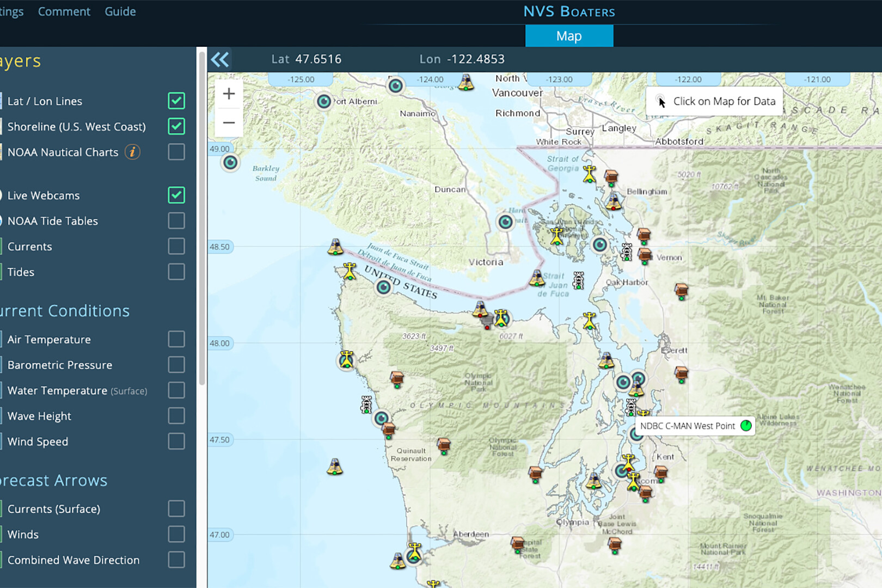Enable Combined Wave Direction arrows

coord(176,560)
